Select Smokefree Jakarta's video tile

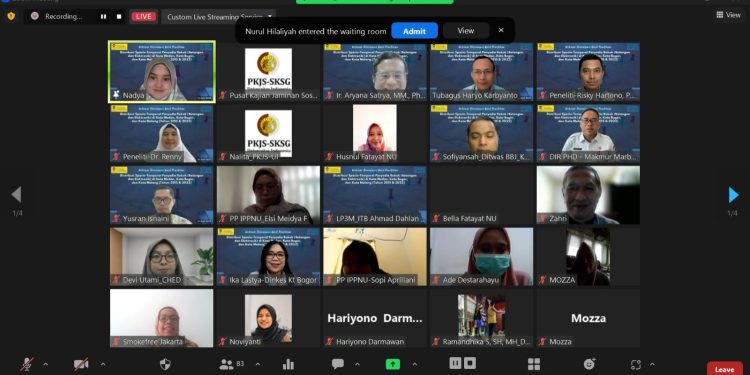coord(162,318)
